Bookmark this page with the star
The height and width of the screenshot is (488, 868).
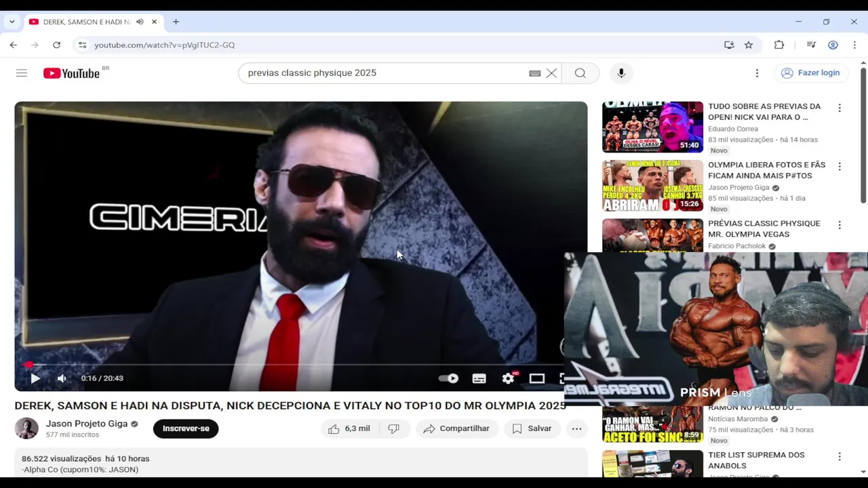(x=749, y=45)
